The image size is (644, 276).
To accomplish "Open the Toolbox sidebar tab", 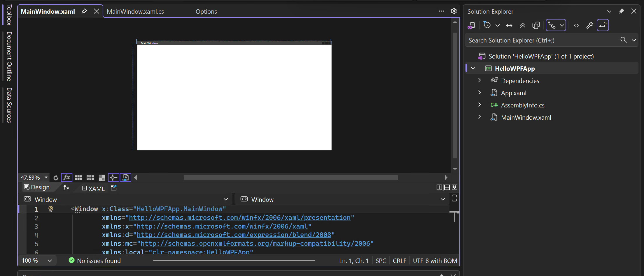I will pyautogui.click(x=9, y=15).
